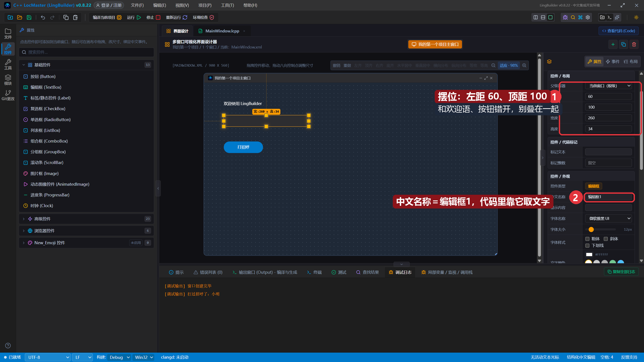Expand the 高级控件 category
644x362 pixels.
pyautogui.click(x=87, y=219)
